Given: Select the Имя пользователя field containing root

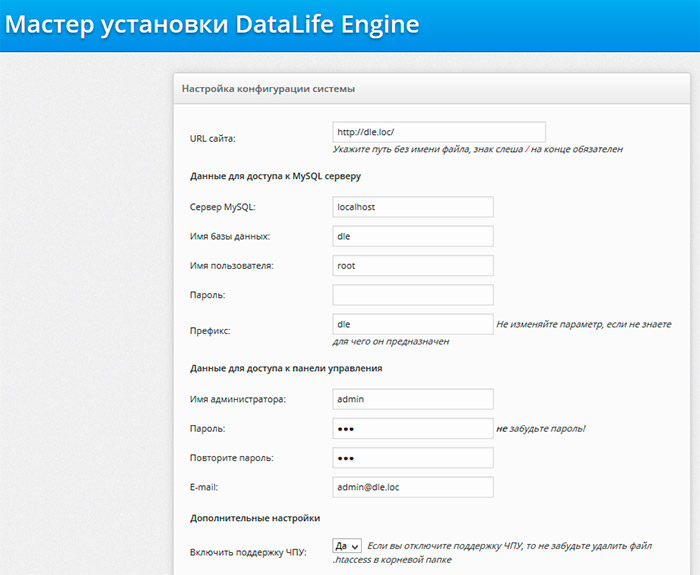Looking at the screenshot, I should (x=413, y=266).
